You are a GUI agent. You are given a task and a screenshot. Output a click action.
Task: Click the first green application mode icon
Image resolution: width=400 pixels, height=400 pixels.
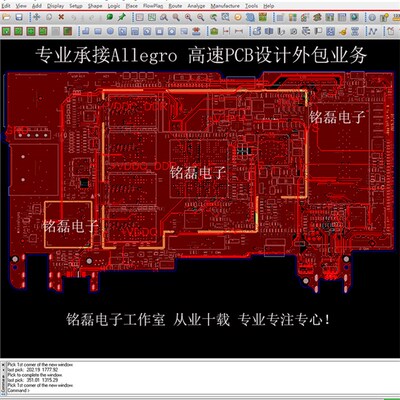(x=6, y=31)
